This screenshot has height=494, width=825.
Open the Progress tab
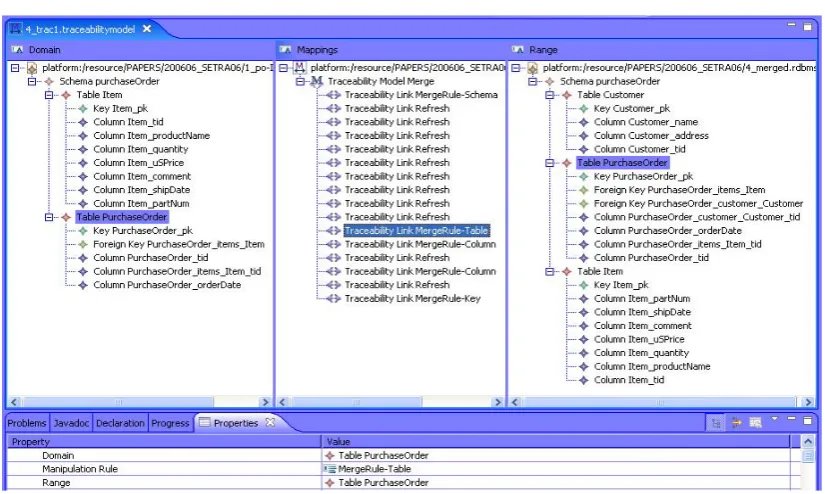tap(170, 423)
